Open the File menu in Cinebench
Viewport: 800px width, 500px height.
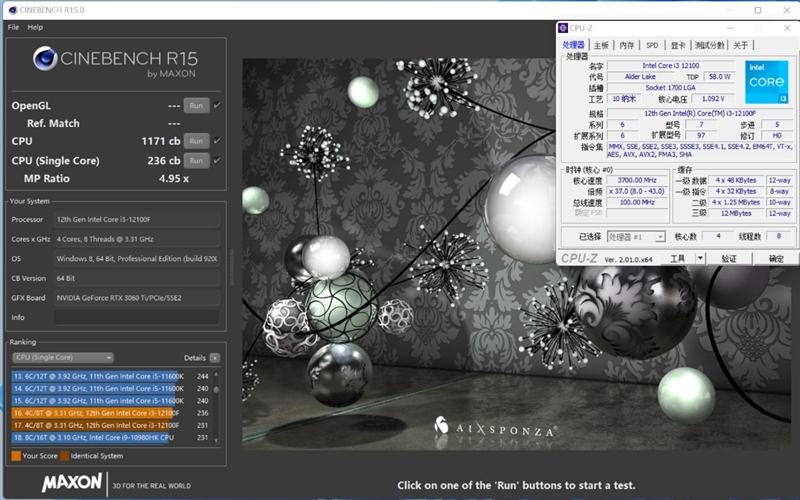[13, 27]
